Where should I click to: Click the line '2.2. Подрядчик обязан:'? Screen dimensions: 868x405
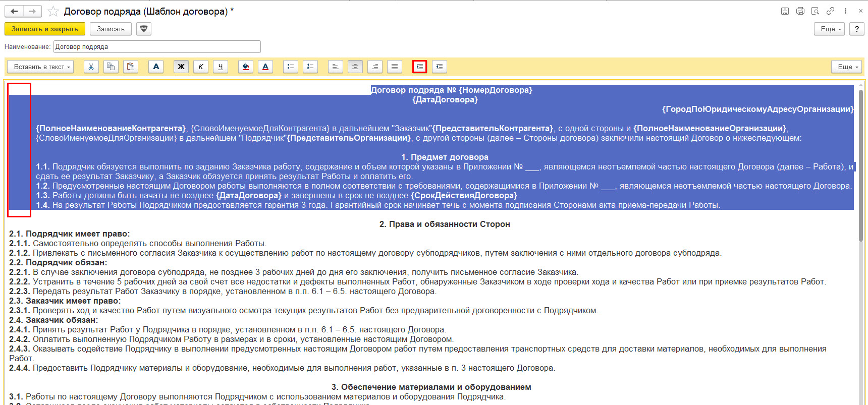58,262
